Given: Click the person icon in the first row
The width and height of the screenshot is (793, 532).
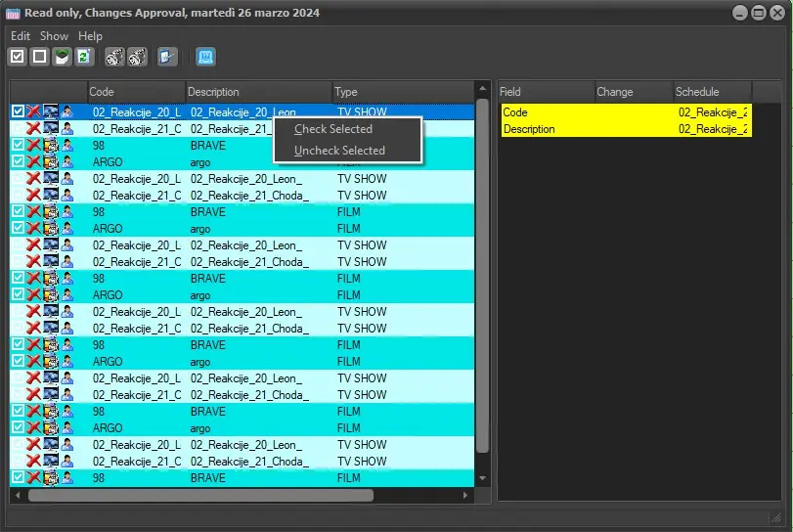Looking at the screenshot, I should pos(67,112).
